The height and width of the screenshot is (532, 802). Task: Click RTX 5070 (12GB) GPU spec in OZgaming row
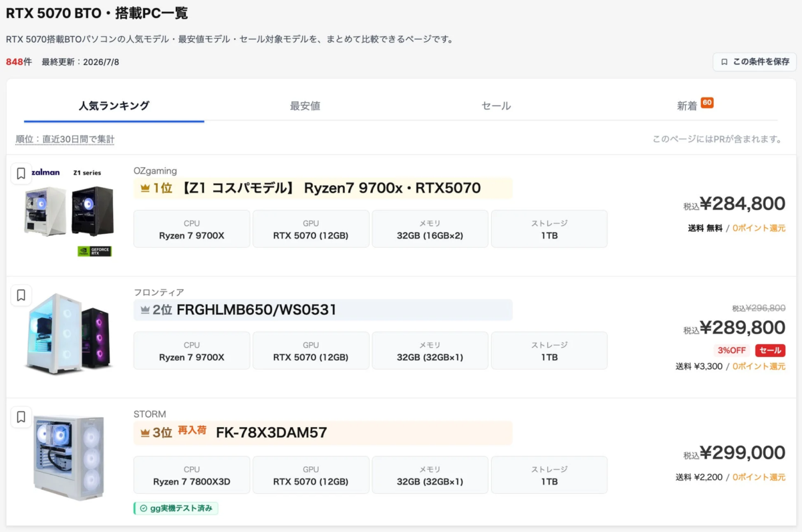[x=311, y=229]
